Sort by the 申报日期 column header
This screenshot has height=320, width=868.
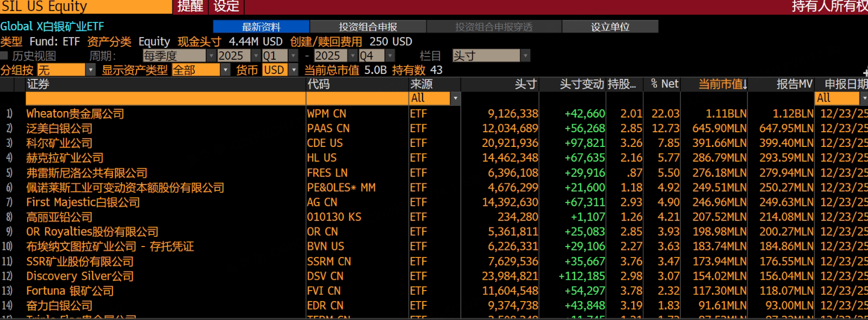[841, 84]
